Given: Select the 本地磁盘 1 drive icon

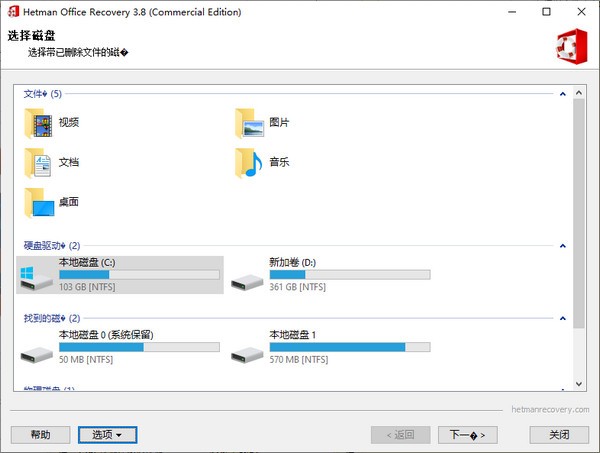Looking at the screenshot, I should tap(247, 355).
